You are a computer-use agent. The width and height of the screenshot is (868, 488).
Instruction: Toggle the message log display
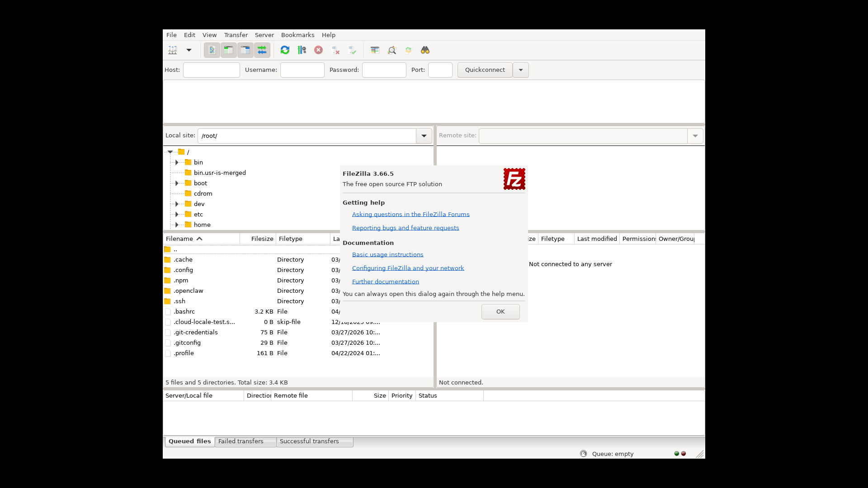211,50
